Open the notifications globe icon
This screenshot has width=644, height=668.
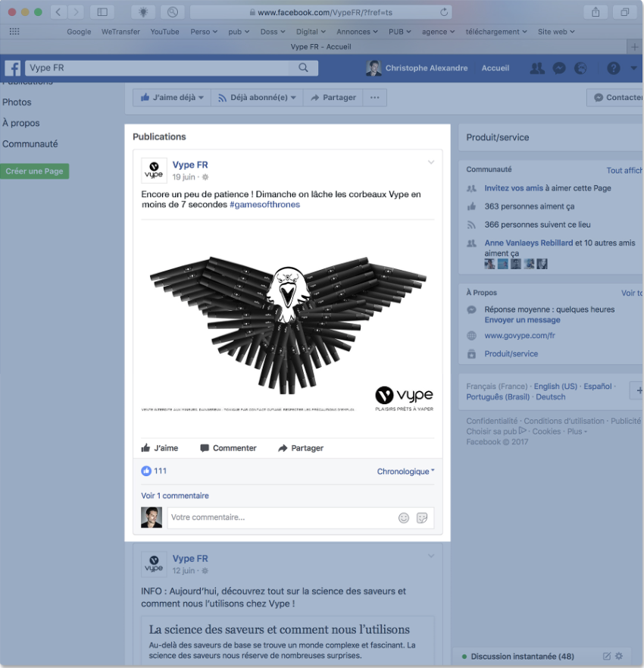point(581,68)
